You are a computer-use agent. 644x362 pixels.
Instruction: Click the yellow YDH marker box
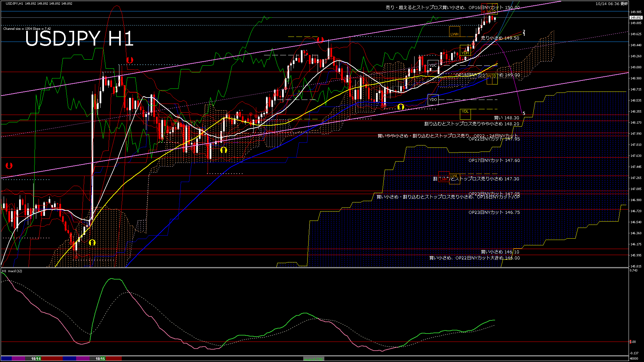[x=465, y=50]
